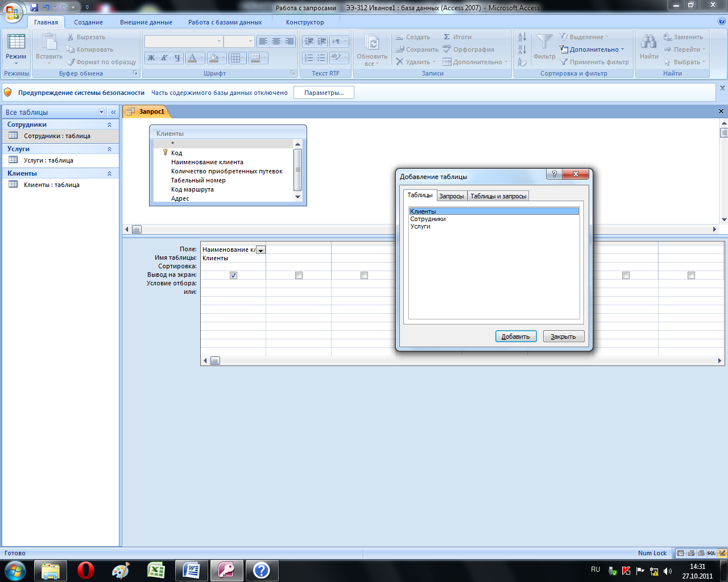Open the Поле field dropdown arrow
The image size is (728, 582).
coord(260,250)
